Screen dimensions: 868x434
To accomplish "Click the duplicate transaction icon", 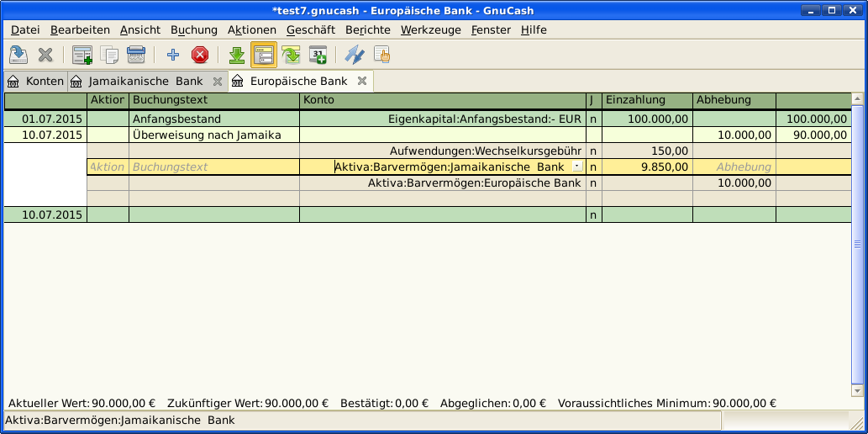I will tap(109, 56).
